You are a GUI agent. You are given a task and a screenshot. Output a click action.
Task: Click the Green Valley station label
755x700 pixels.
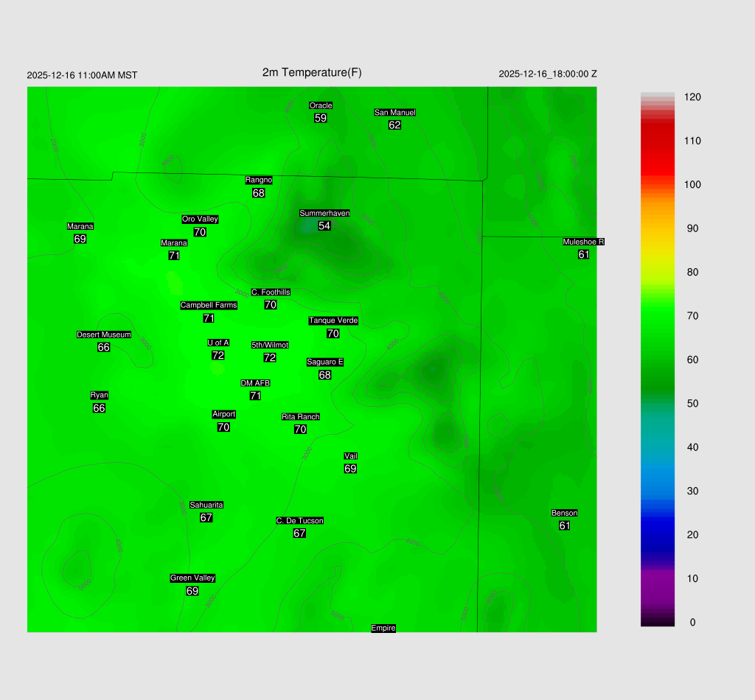coord(192,578)
